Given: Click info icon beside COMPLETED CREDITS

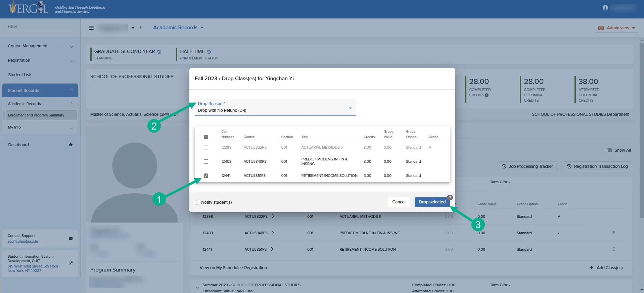Looking at the screenshot, I should tap(487, 95).
